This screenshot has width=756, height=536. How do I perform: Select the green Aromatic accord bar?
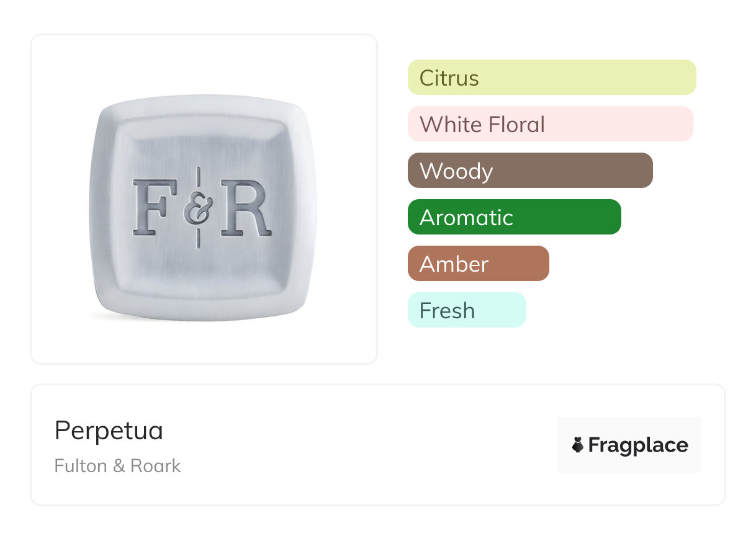(x=514, y=217)
